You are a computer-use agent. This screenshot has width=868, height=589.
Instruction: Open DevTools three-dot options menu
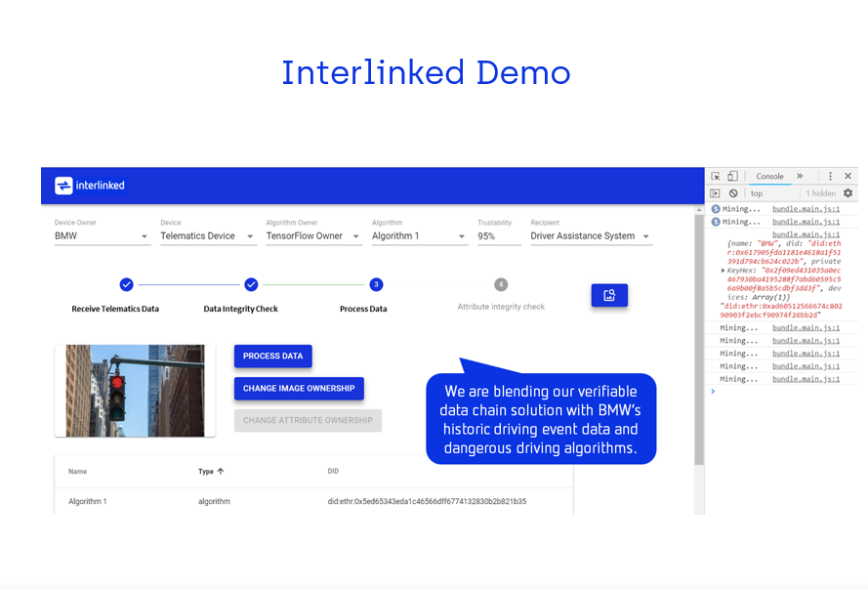pos(830,176)
